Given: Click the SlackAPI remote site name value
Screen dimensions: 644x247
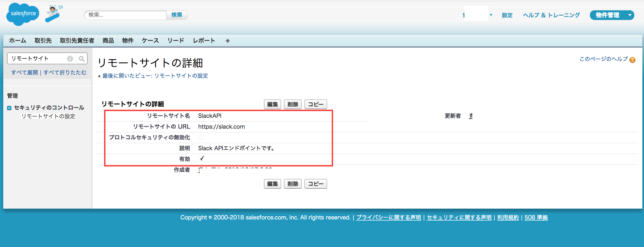Looking at the screenshot, I should pos(210,116).
